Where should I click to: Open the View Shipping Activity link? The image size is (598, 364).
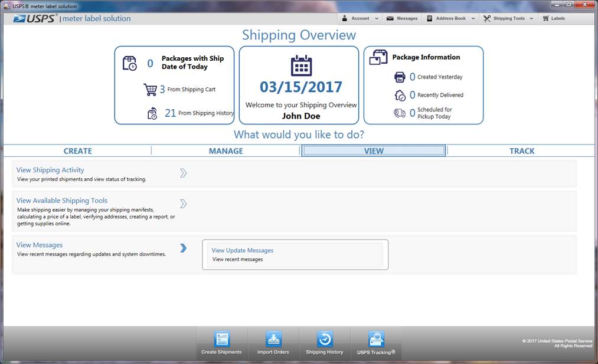pos(50,170)
